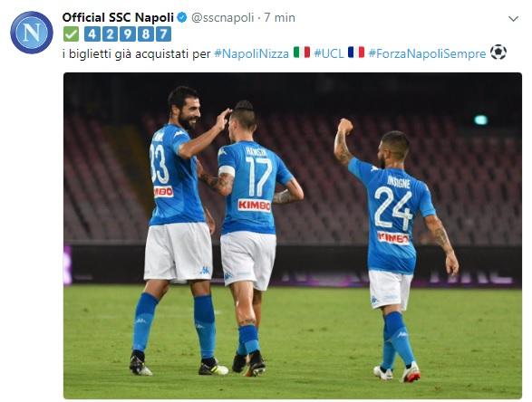Click the French flag emoji

[x=356, y=53]
